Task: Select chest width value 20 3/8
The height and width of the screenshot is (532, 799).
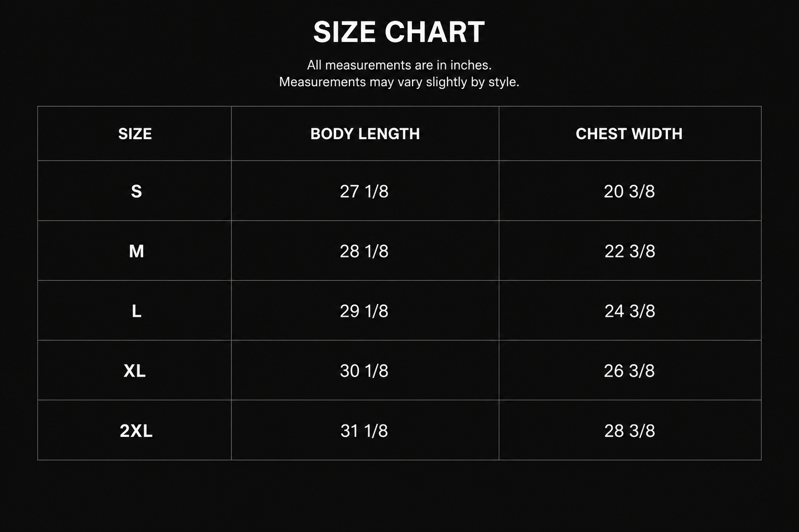Action: 629,191
